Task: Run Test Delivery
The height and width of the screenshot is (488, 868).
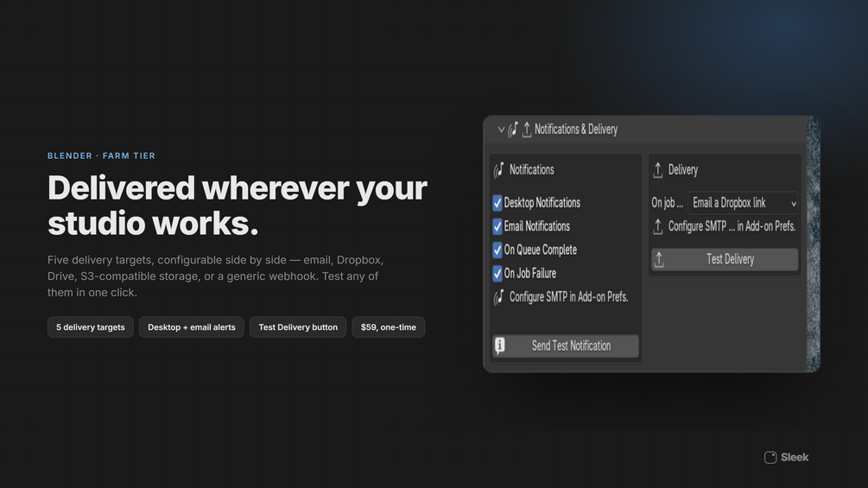Action: click(725, 259)
